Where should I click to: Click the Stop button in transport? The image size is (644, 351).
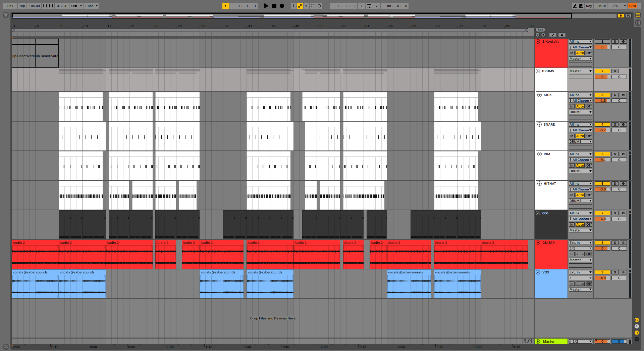click(274, 6)
